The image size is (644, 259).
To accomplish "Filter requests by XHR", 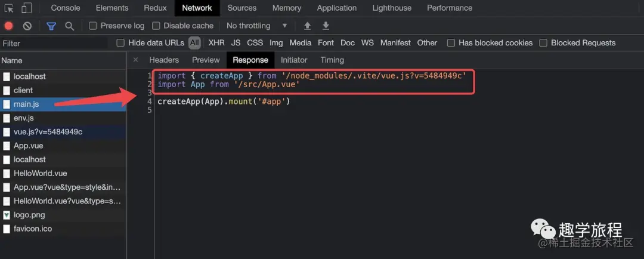I will coord(216,43).
